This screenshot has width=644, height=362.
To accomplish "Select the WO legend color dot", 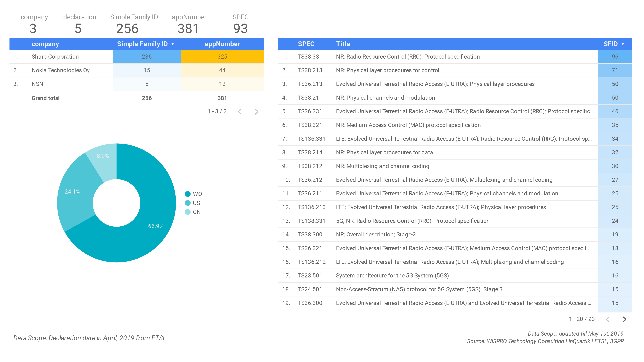I will [x=187, y=194].
